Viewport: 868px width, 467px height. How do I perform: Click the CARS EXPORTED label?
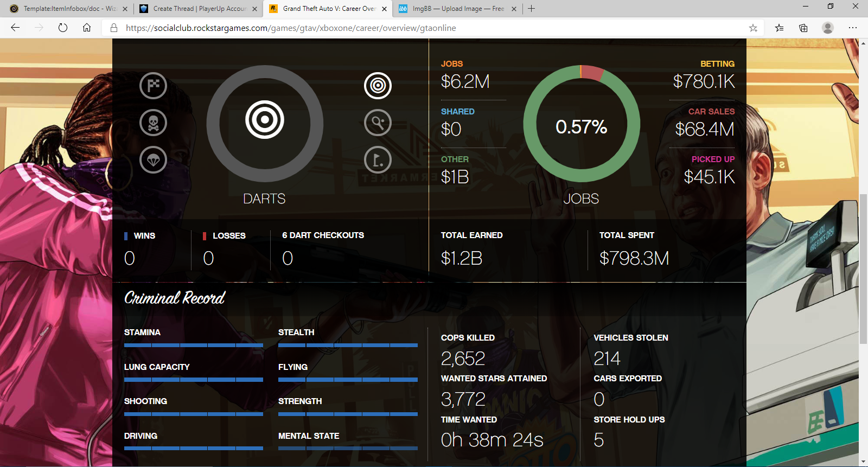pos(628,379)
